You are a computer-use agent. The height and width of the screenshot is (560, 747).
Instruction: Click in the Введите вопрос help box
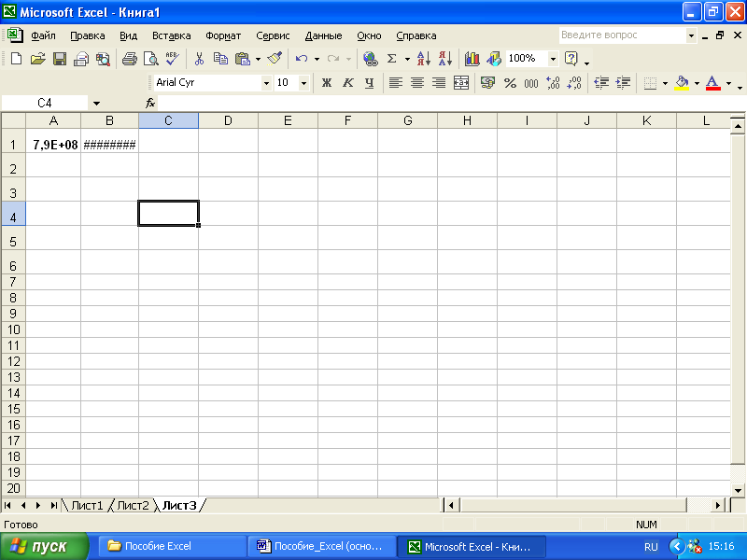623,35
